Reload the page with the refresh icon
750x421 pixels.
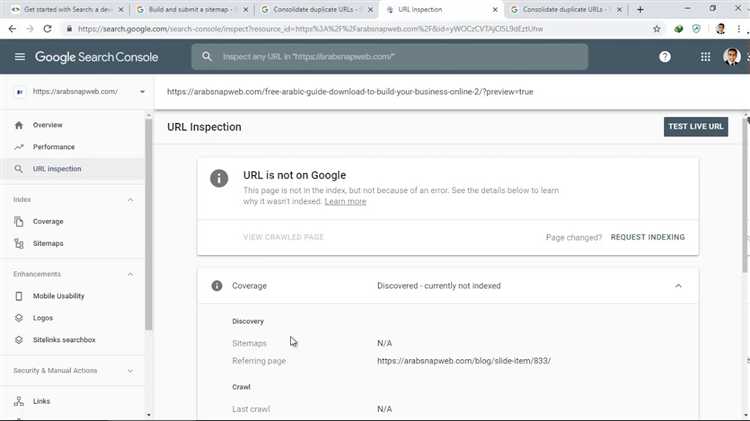click(x=47, y=29)
